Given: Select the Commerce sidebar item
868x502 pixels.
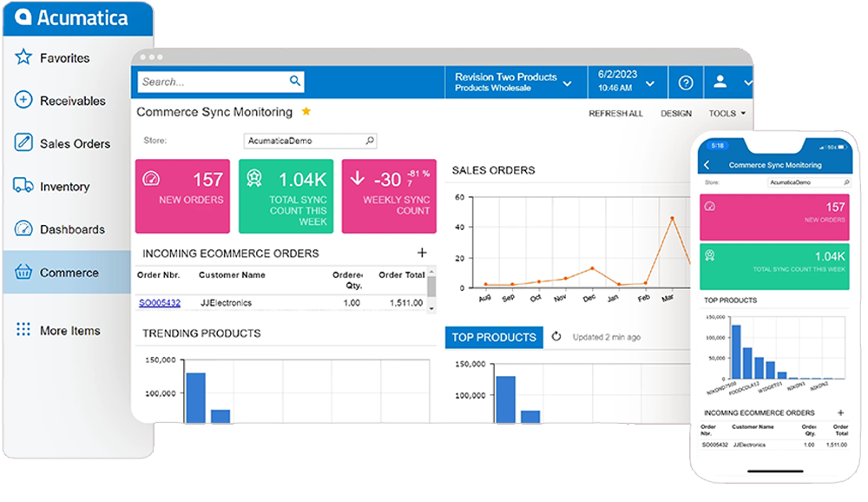Looking at the screenshot, I should pyautogui.click(x=67, y=272).
